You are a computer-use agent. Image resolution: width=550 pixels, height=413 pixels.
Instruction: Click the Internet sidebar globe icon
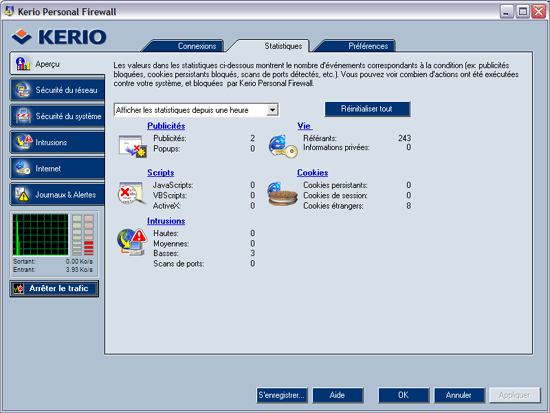[x=23, y=168]
